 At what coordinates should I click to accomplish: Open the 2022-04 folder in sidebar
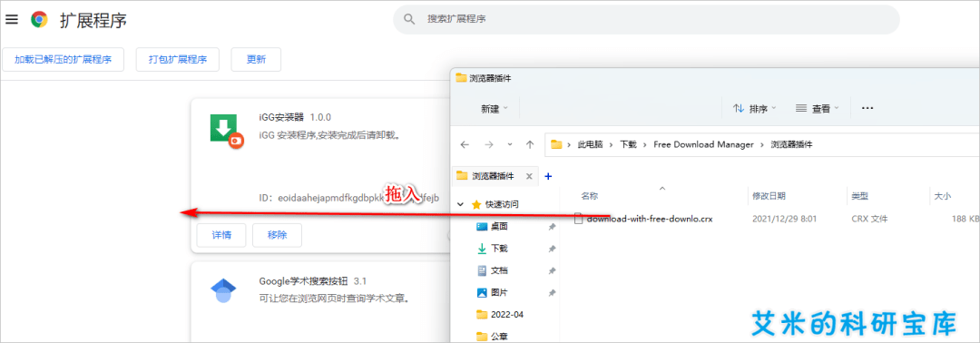[507, 314]
